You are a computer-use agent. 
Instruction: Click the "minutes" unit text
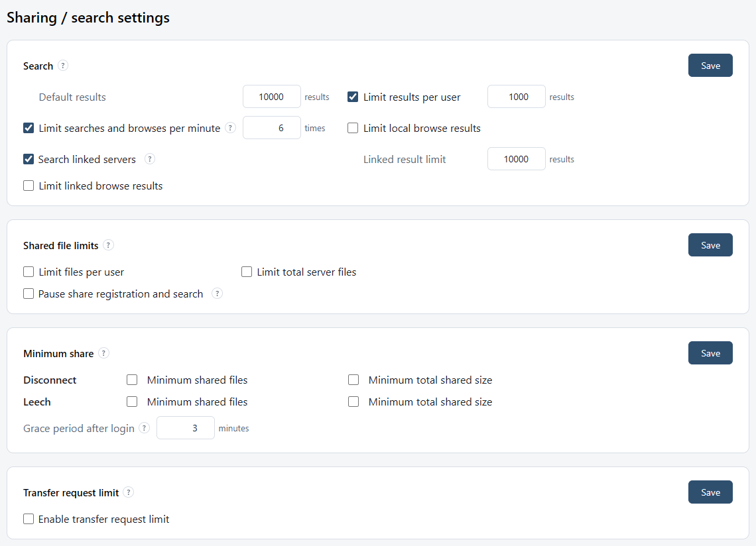[x=234, y=428]
